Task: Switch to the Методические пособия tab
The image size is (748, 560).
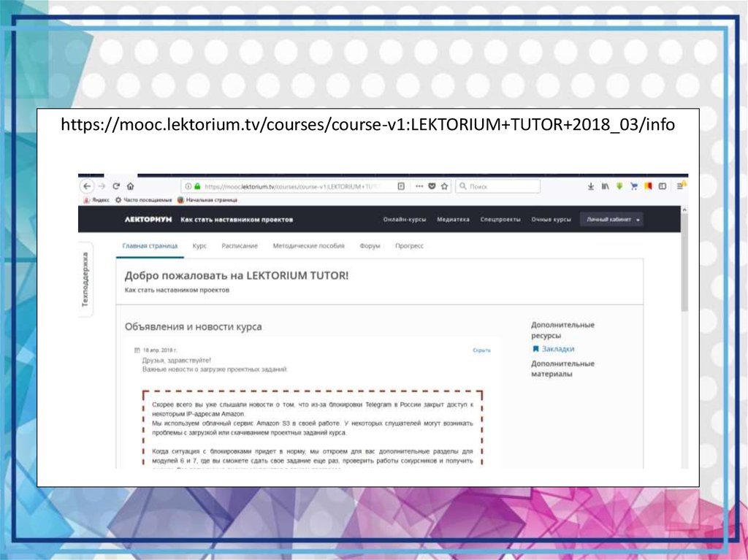Action: 309,245
